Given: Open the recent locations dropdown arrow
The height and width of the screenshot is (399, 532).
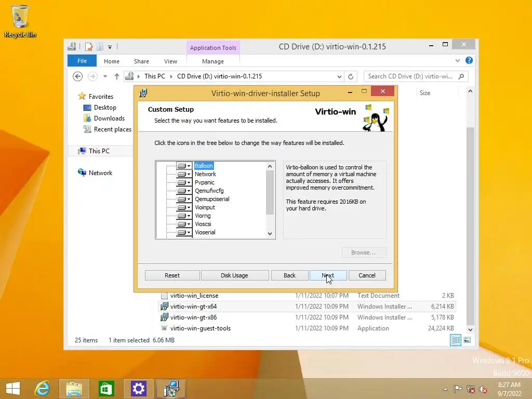Looking at the screenshot, I should coord(105,76).
